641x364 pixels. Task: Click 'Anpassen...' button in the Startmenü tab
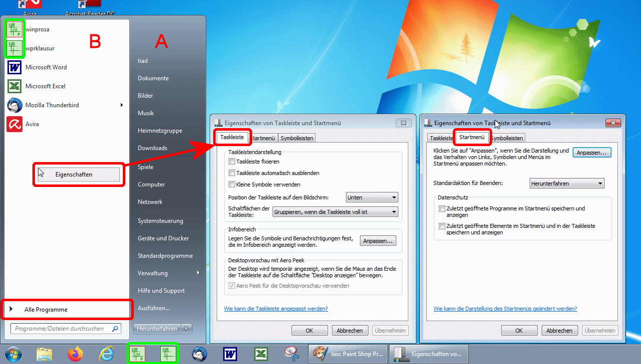pos(592,153)
